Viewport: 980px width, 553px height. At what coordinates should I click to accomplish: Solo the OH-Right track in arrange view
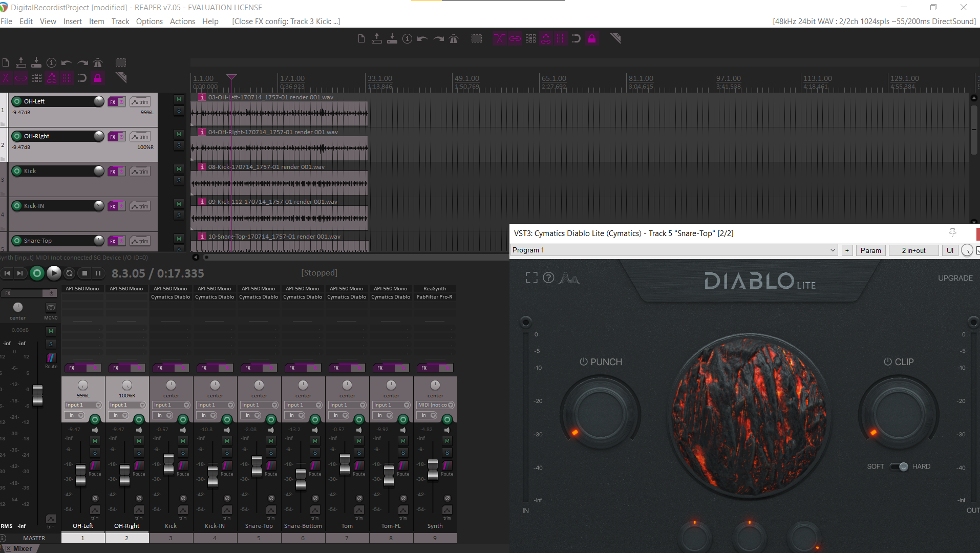[x=179, y=145]
